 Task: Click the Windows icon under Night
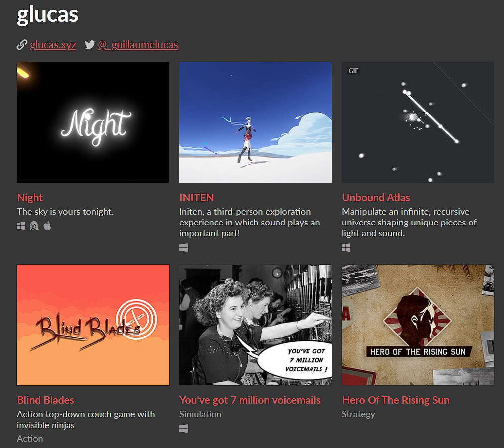point(21,226)
